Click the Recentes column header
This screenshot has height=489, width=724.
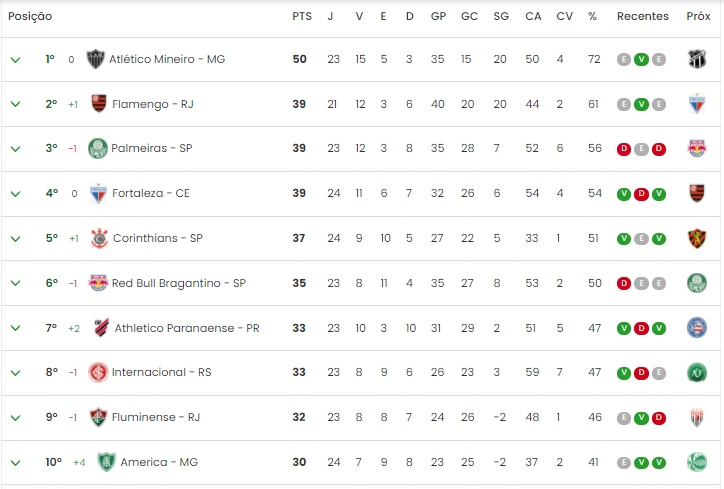click(x=643, y=17)
